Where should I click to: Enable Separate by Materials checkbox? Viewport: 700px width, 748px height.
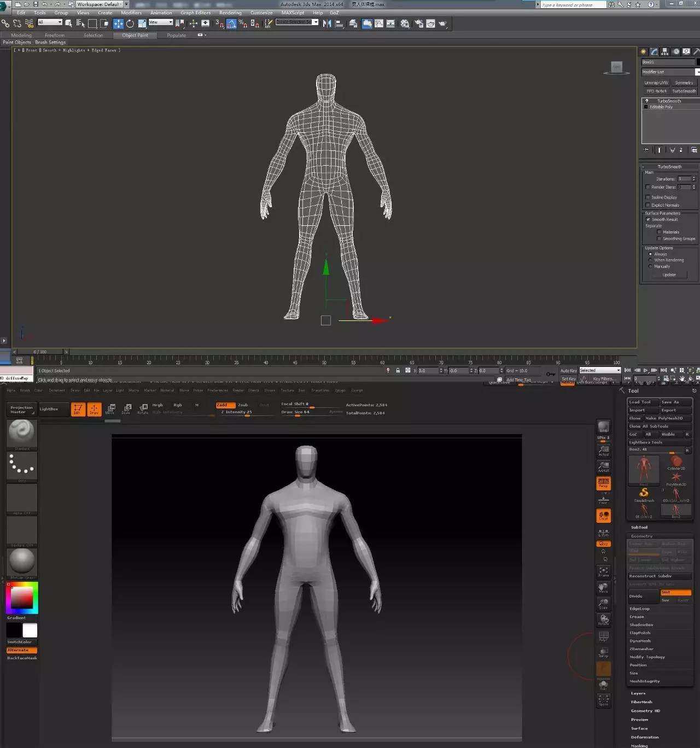[x=659, y=232]
